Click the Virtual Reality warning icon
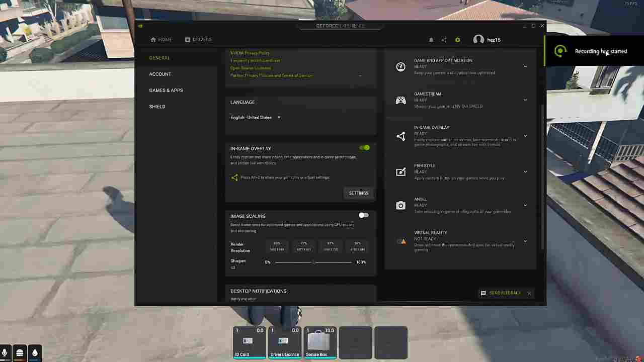 [x=401, y=241]
